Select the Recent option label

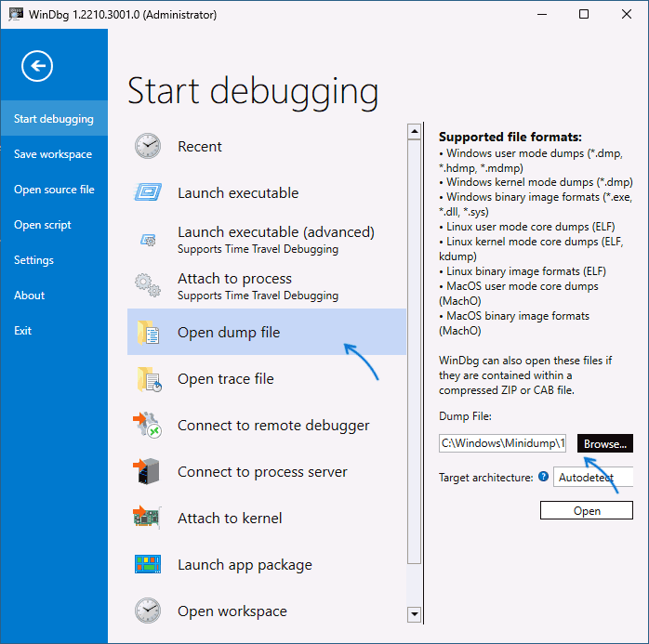coord(200,147)
